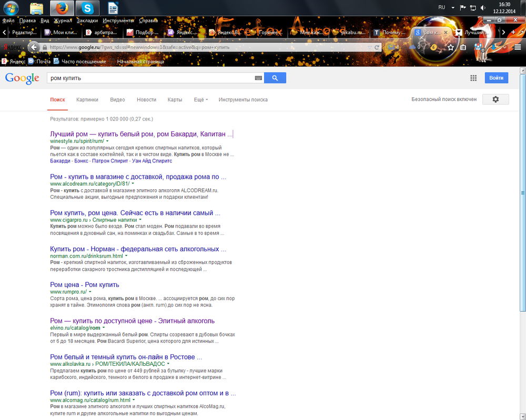Open the Google apps grid icon
526x420 pixels.
coord(473,78)
